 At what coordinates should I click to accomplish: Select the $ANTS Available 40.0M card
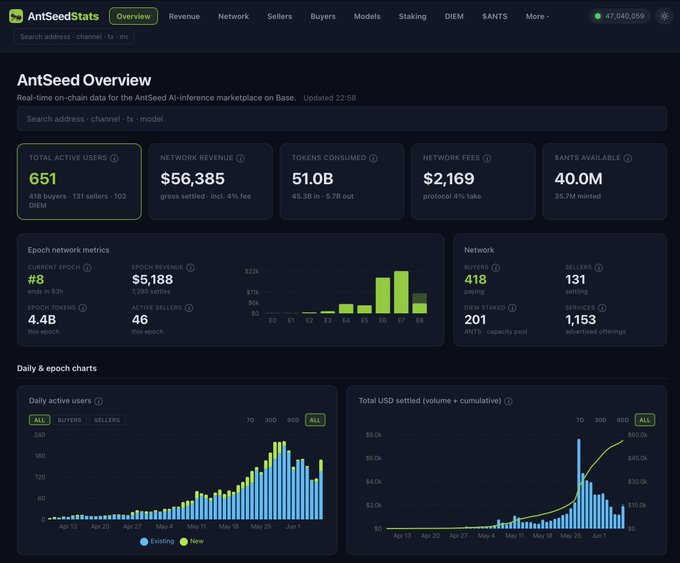tap(605, 182)
